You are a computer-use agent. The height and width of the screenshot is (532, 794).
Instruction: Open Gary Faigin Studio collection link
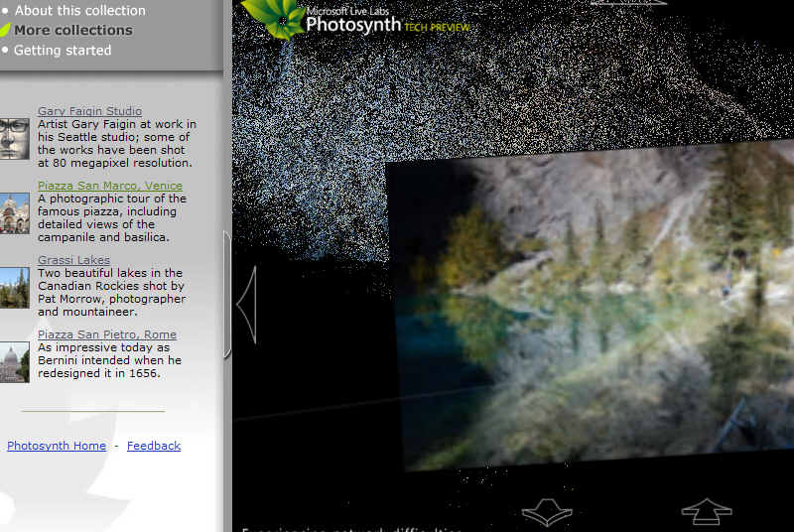[x=89, y=111]
